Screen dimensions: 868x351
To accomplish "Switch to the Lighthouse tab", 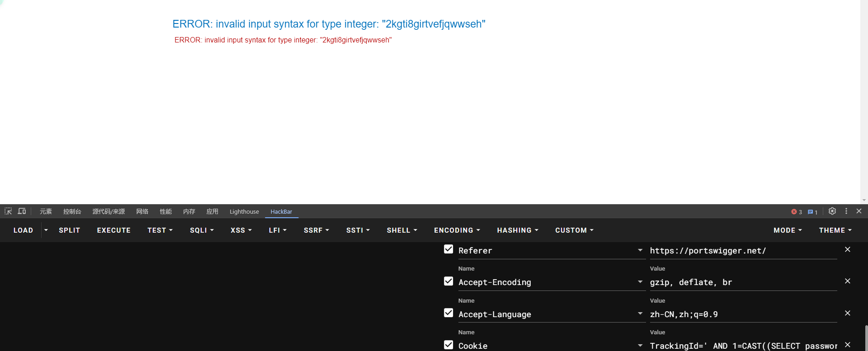I will (x=244, y=211).
